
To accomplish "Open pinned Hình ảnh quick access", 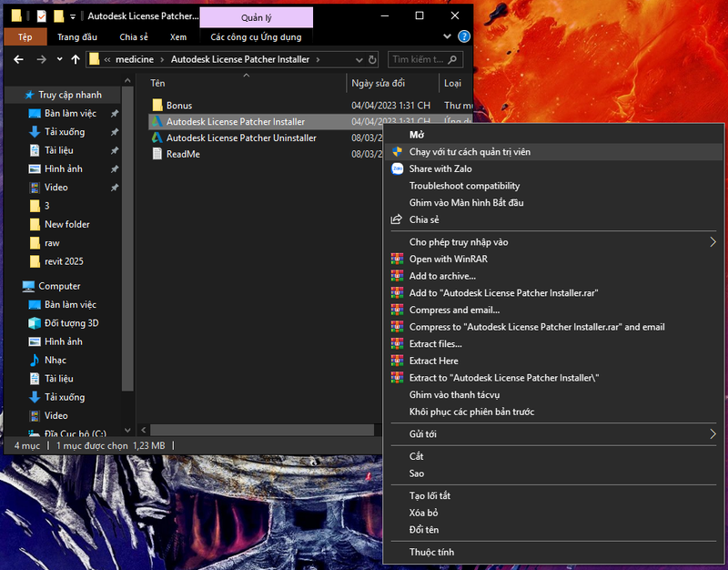I will [x=63, y=169].
